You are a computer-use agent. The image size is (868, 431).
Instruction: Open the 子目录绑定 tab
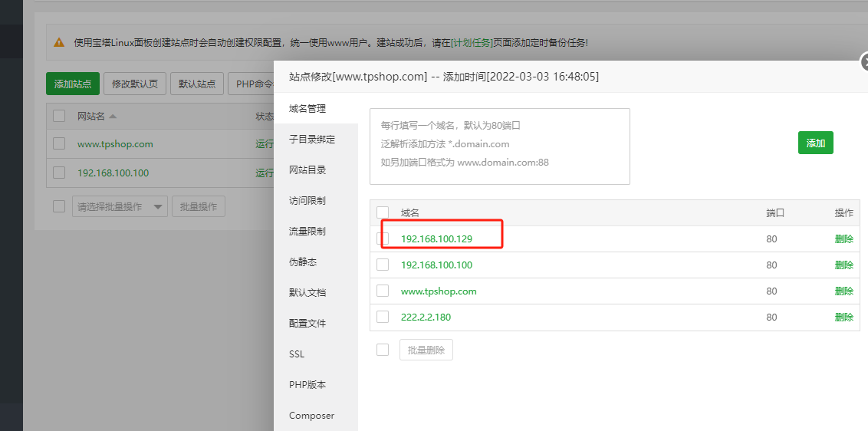311,140
